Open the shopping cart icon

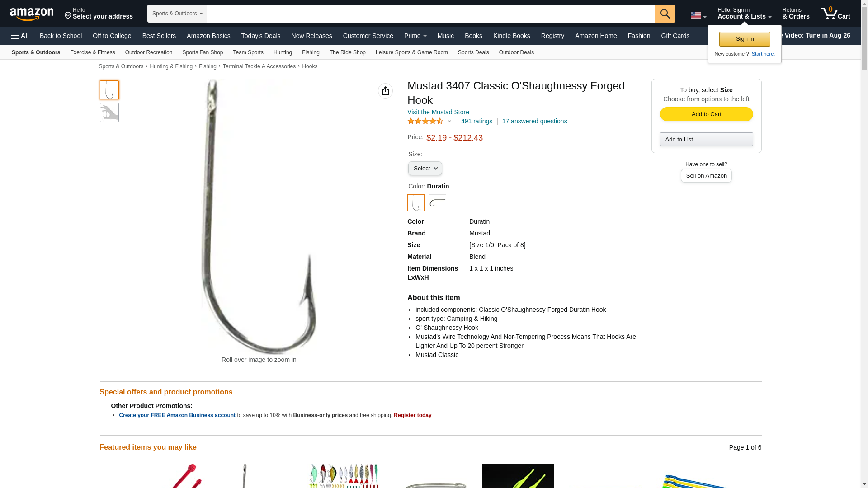click(835, 13)
